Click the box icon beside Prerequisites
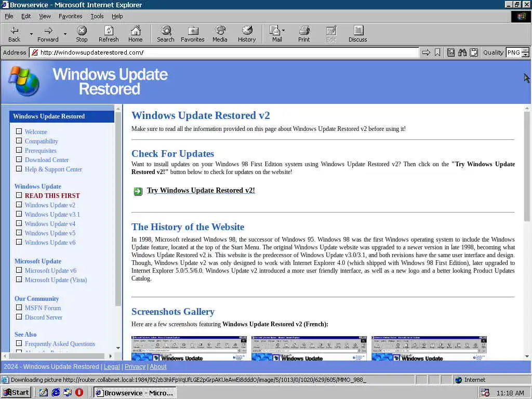The image size is (532, 399). tap(19, 150)
